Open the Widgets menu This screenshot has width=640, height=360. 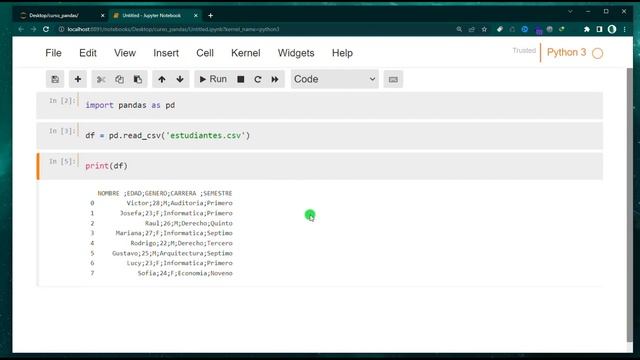[296, 53]
